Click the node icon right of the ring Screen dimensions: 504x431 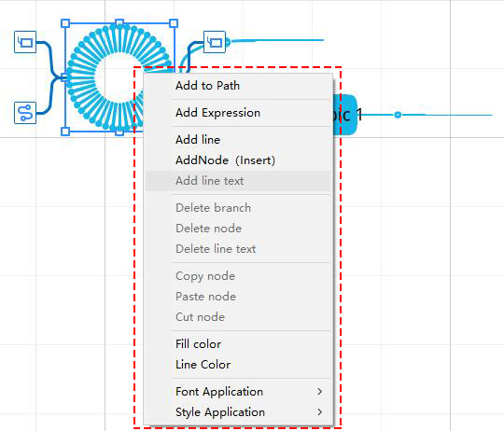pyautogui.click(x=215, y=42)
